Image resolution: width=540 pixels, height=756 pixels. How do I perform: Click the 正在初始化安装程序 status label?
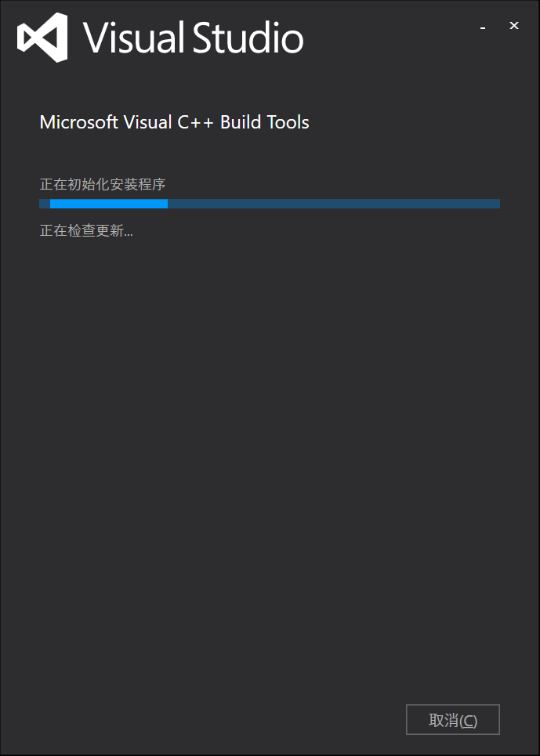(x=103, y=185)
